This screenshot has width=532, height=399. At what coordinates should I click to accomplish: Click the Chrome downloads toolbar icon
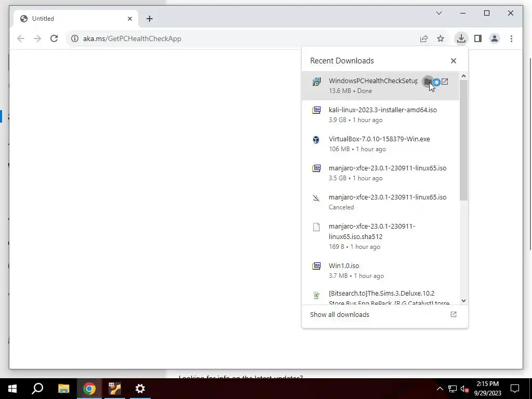coord(461,38)
